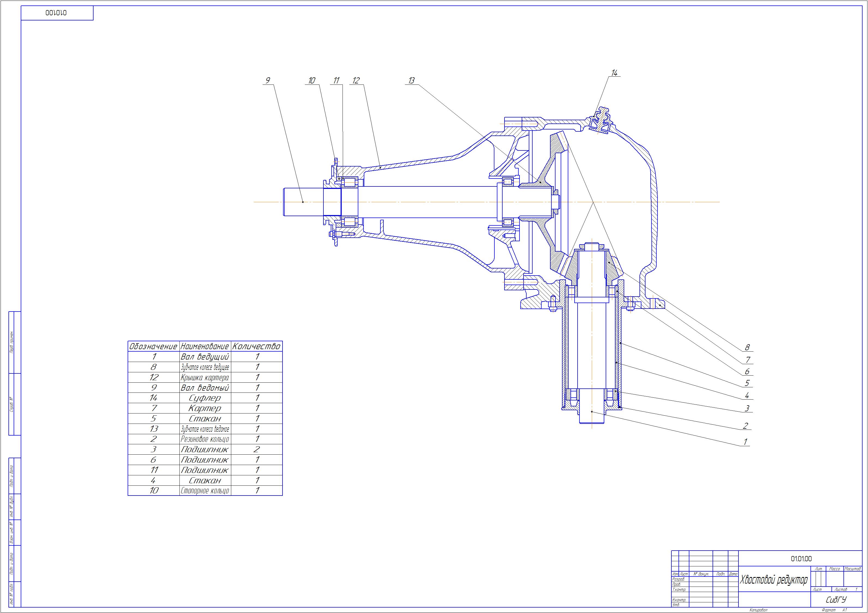Click the 'Картер' table cell
868x613 pixels.
tap(205, 408)
